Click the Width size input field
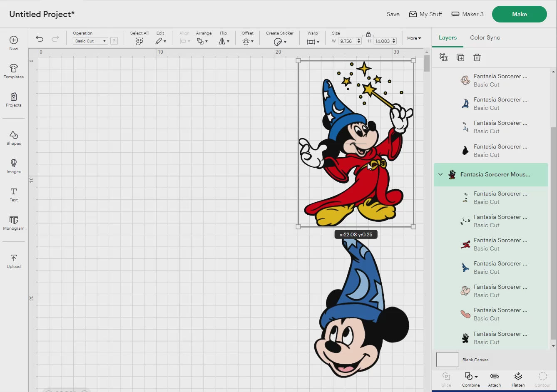This screenshot has height=392, width=557. [346, 41]
